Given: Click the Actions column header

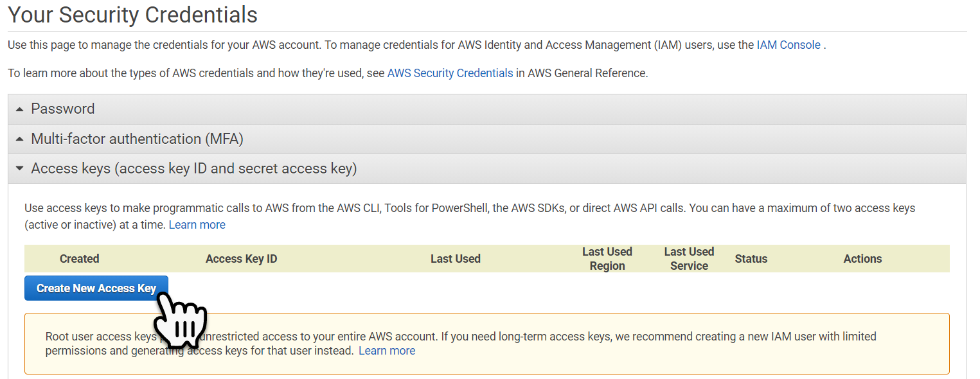Looking at the screenshot, I should (862, 258).
